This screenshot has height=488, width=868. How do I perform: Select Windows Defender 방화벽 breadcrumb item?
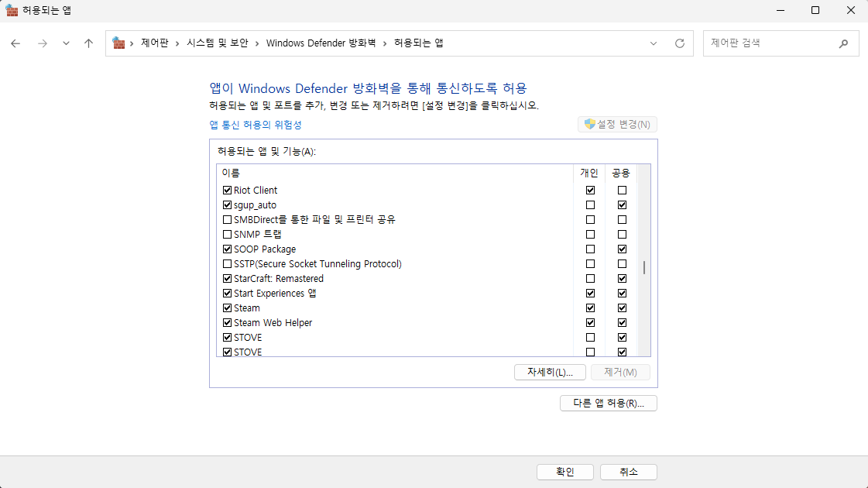[x=321, y=43]
